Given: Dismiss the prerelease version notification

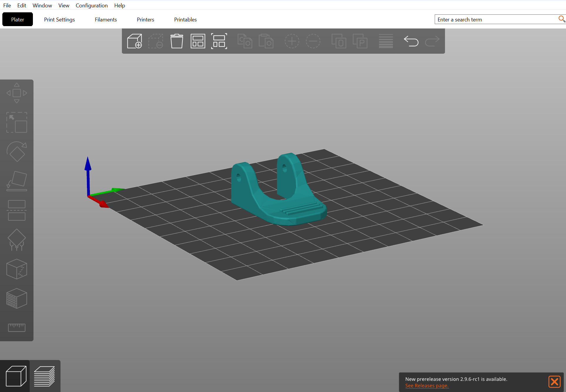Looking at the screenshot, I should 554,382.
